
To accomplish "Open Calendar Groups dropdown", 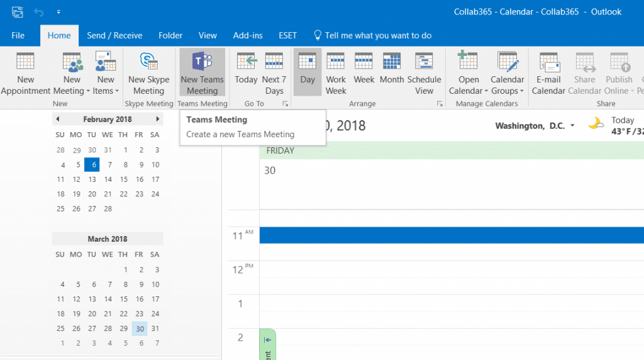I will (x=508, y=74).
